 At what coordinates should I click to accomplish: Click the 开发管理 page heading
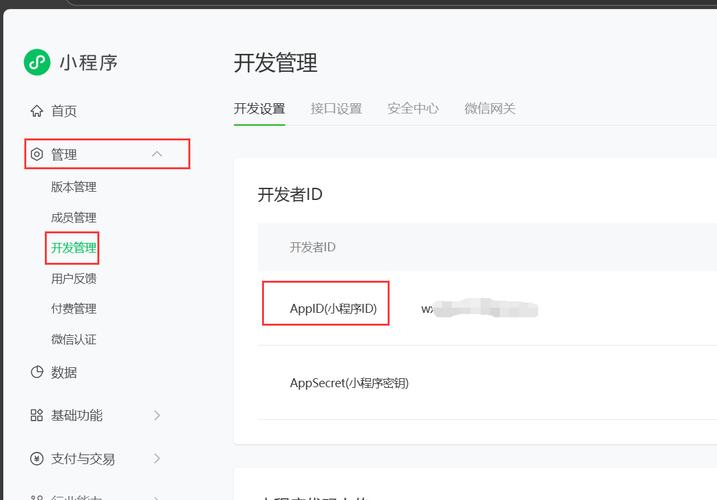[x=275, y=63]
